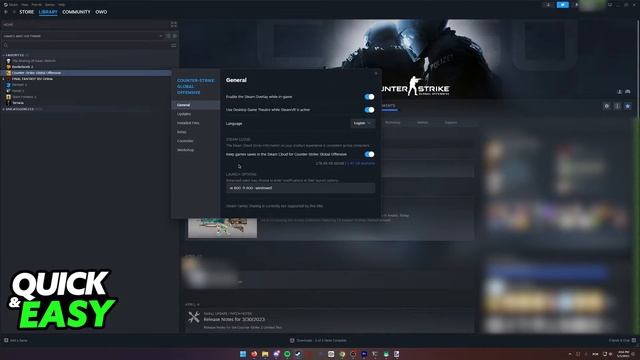This screenshot has width=640, height=360.
Task: Click the Launch Options text field
Action: click(x=300, y=188)
